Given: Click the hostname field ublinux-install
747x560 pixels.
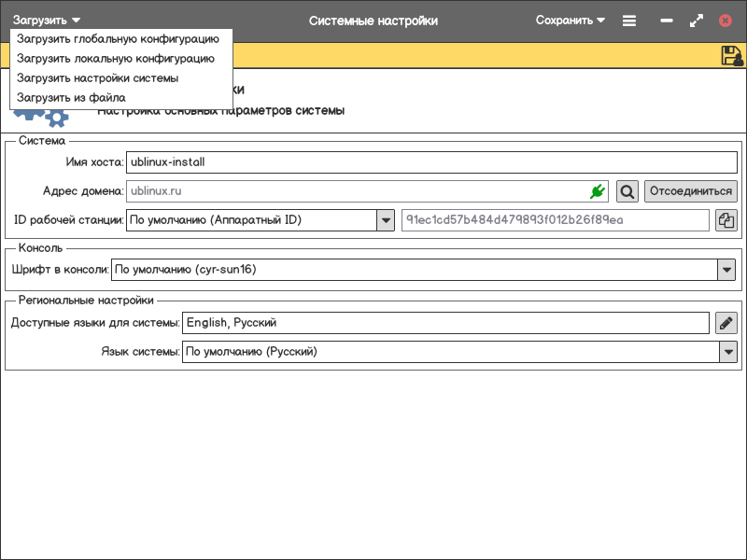Looking at the screenshot, I should 430,161.
